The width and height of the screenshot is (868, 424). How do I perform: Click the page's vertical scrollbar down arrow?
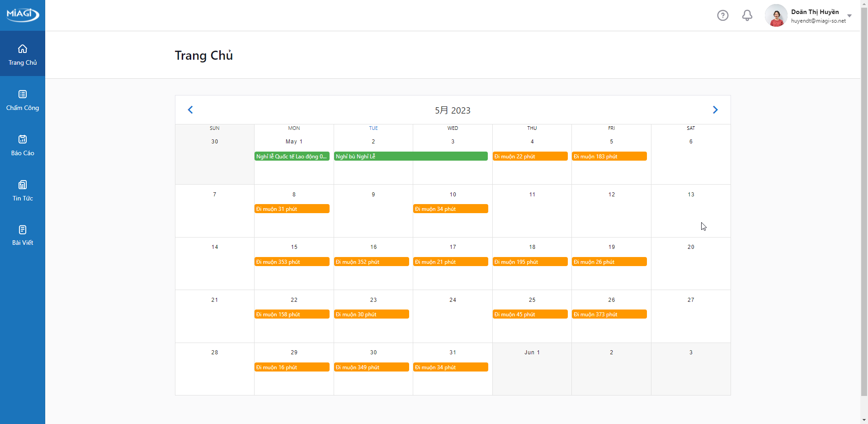[864, 419]
